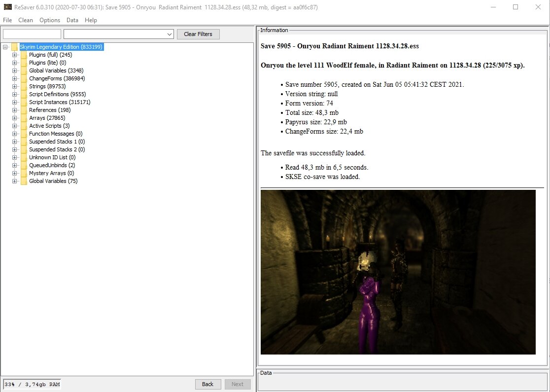The height and width of the screenshot is (392, 550).
Task: Click the filter text input field
Action: [32, 34]
